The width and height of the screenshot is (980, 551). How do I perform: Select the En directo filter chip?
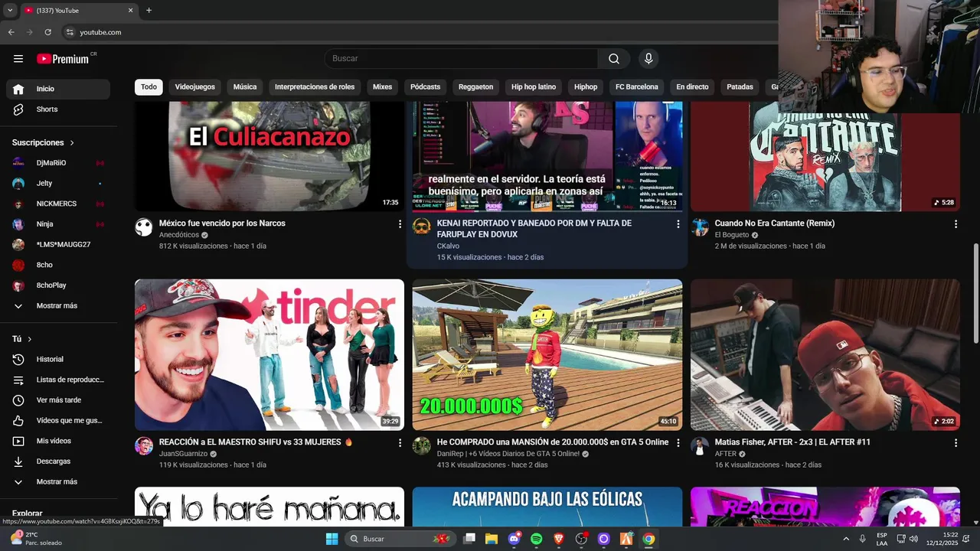pyautogui.click(x=692, y=87)
